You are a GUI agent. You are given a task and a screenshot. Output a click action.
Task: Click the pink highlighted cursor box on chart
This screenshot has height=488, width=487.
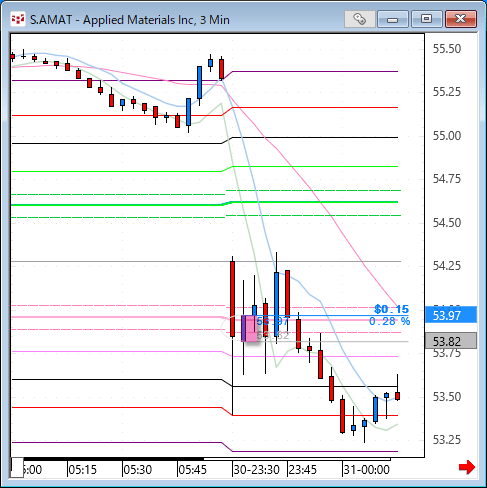point(249,328)
